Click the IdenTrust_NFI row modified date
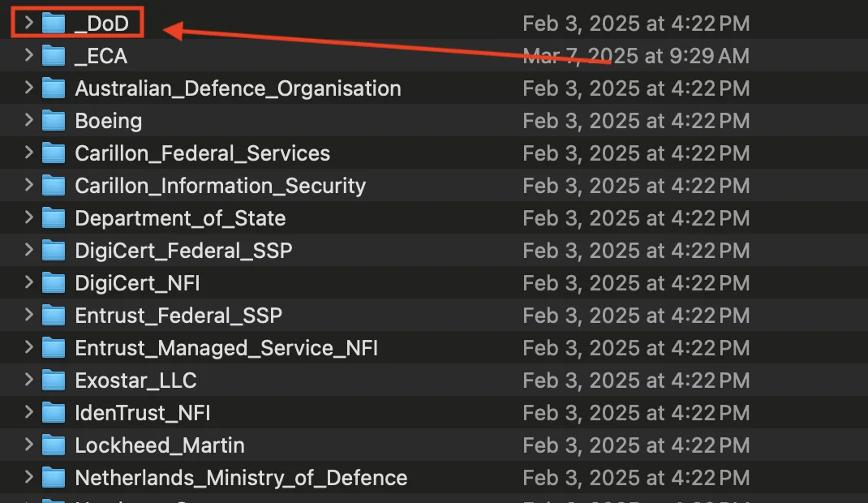 click(x=636, y=414)
